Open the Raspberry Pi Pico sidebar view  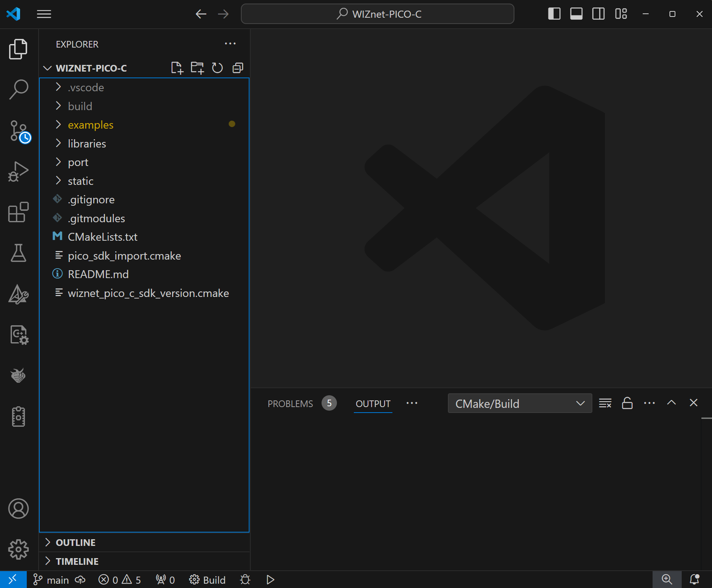click(18, 376)
